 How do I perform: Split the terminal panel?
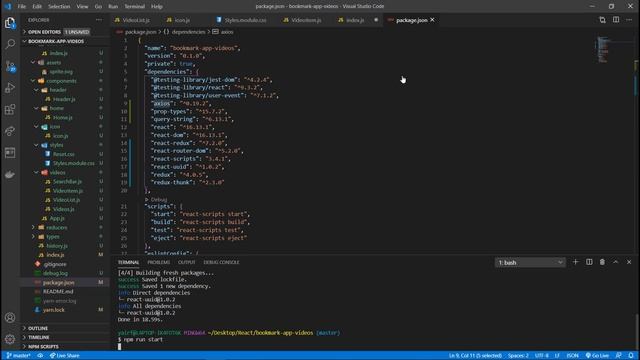point(589,262)
